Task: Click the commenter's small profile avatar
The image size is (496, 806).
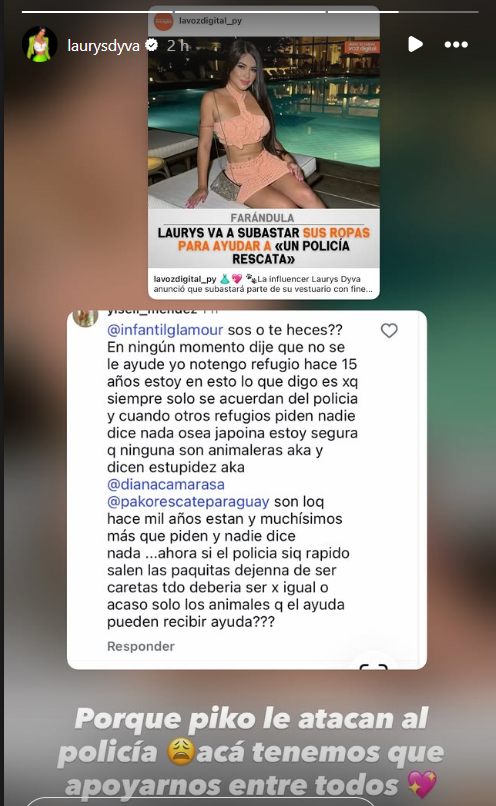Action: tap(85, 317)
